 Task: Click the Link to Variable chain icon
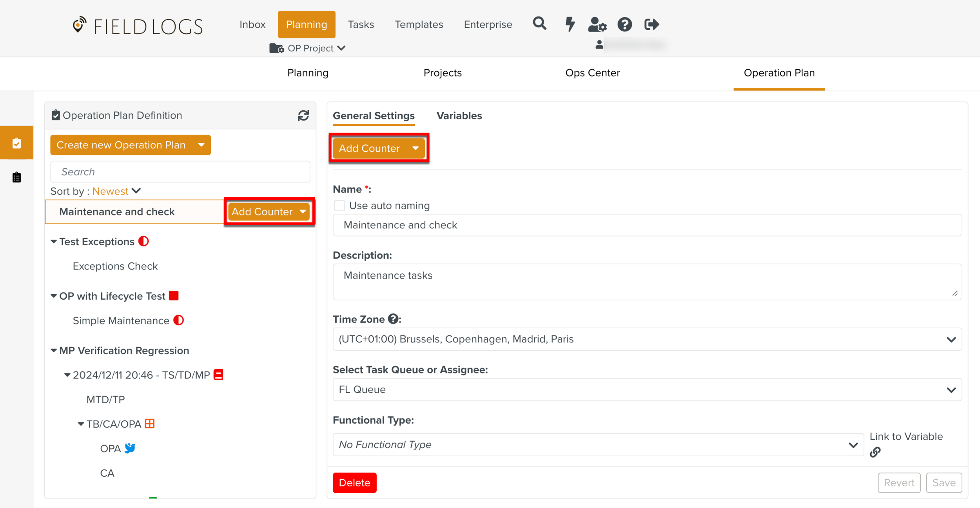pos(875,452)
